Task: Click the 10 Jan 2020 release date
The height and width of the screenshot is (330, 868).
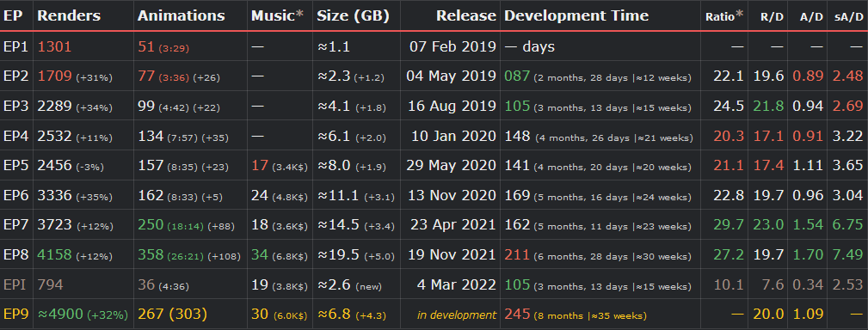Action: (453, 136)
